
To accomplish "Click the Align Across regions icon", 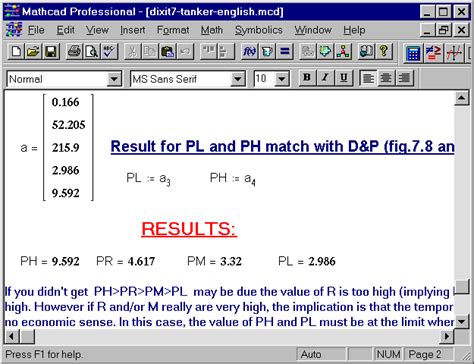I will pos(208,52).
